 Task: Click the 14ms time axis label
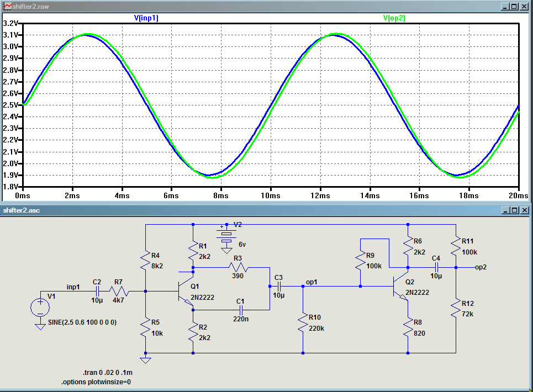coord(370,195)
